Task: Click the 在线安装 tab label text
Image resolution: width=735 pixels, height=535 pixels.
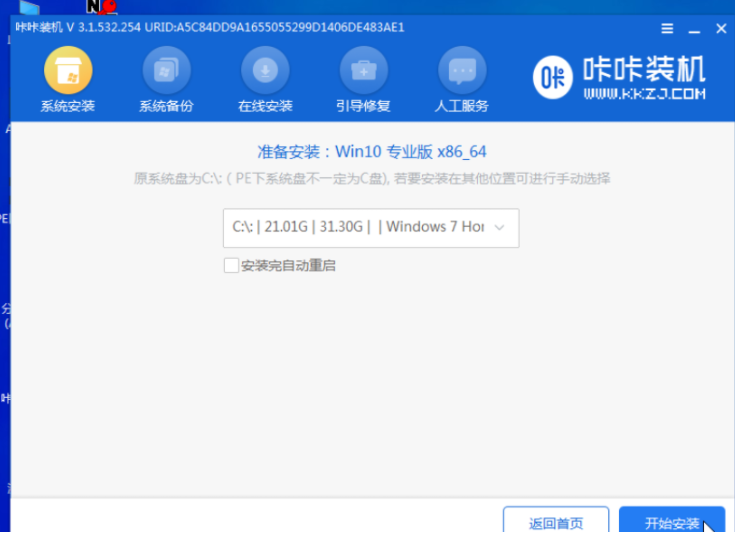Action: [265, 106]
